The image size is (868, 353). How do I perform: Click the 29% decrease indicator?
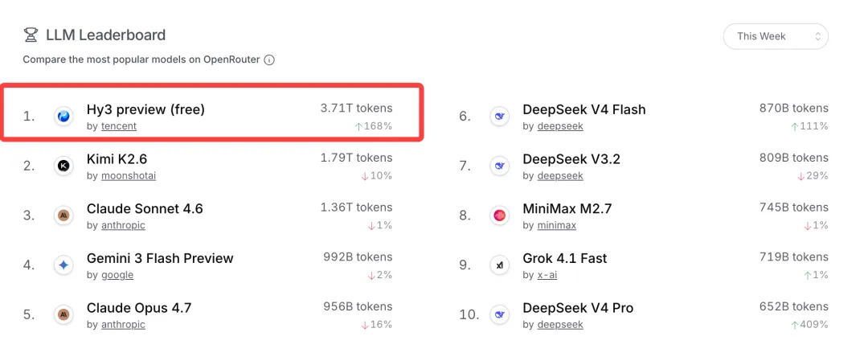tap(813, 176)
